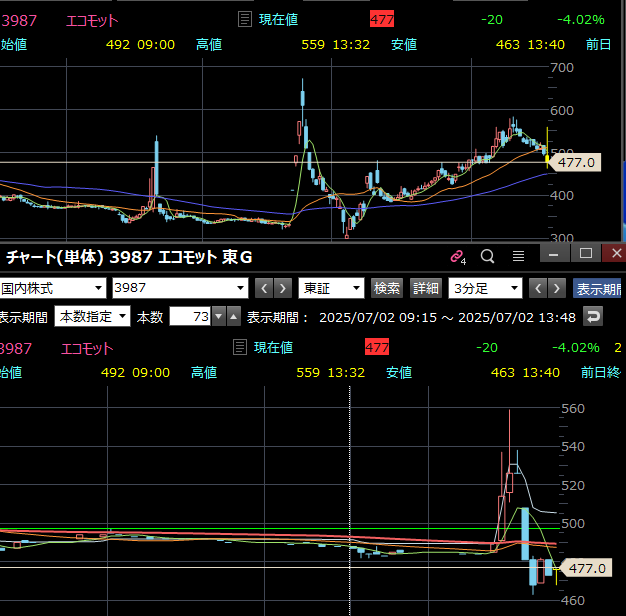Click the 検索 search button
Image resolution: width=626 pixels, height=616 pixels.
[386, 288]
